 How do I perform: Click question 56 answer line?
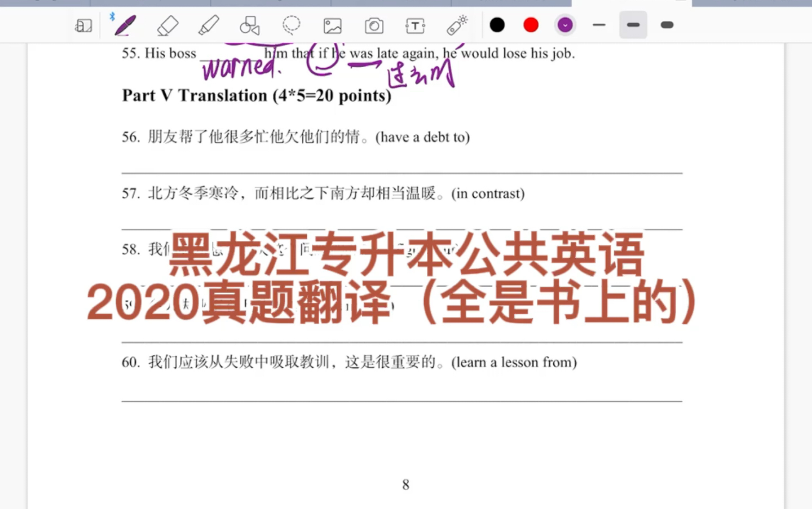click(402, 173)
